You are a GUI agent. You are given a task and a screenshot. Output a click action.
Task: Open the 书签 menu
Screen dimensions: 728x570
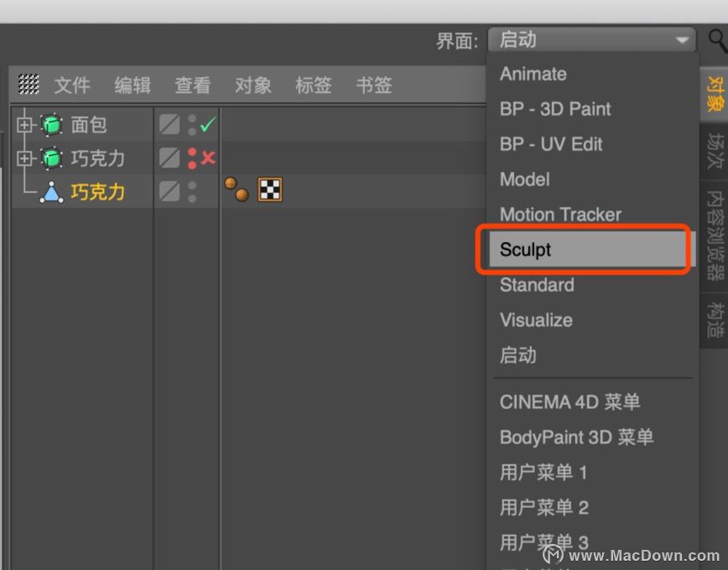click(x=374, y=85)
